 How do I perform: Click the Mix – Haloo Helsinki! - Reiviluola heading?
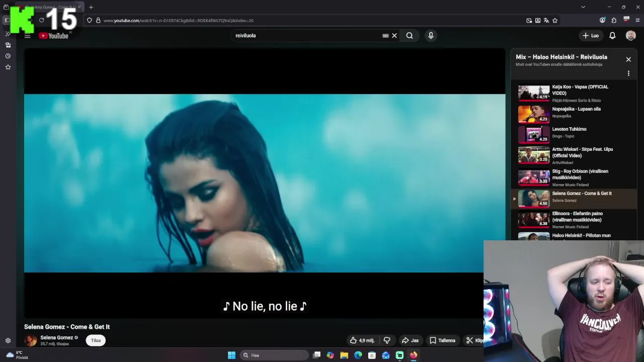(561, 57)
